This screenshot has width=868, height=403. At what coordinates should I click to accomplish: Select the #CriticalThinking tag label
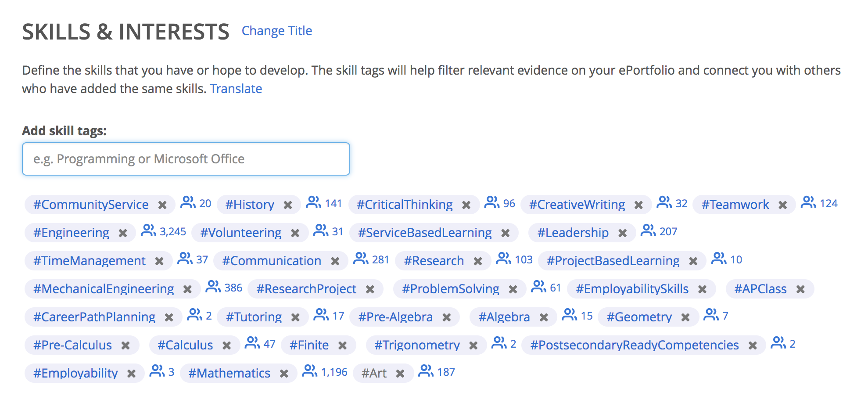click(x=405, y=205)
